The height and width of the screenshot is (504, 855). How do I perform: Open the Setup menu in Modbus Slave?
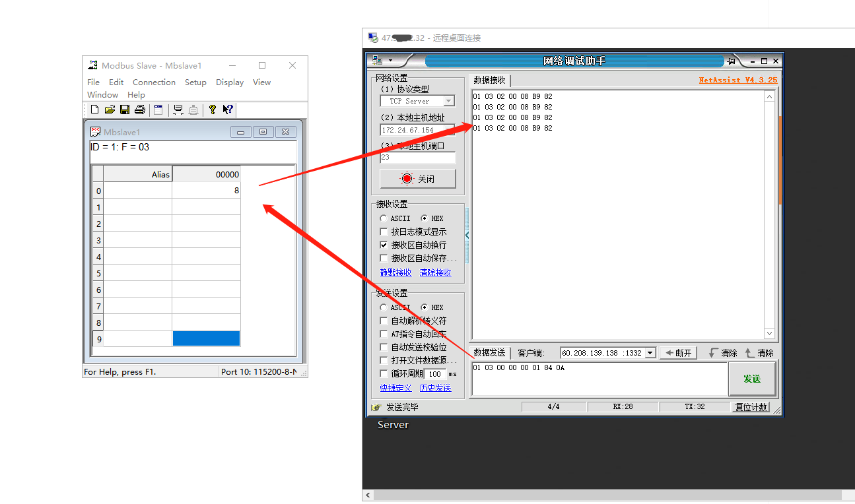pos(195,82)
